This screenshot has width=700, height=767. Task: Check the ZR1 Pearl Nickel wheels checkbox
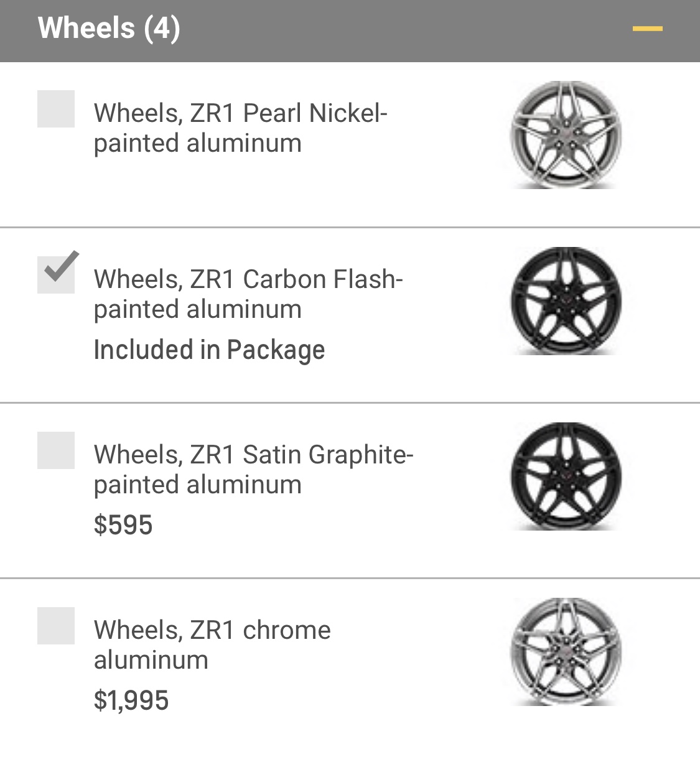coord(56,109)
